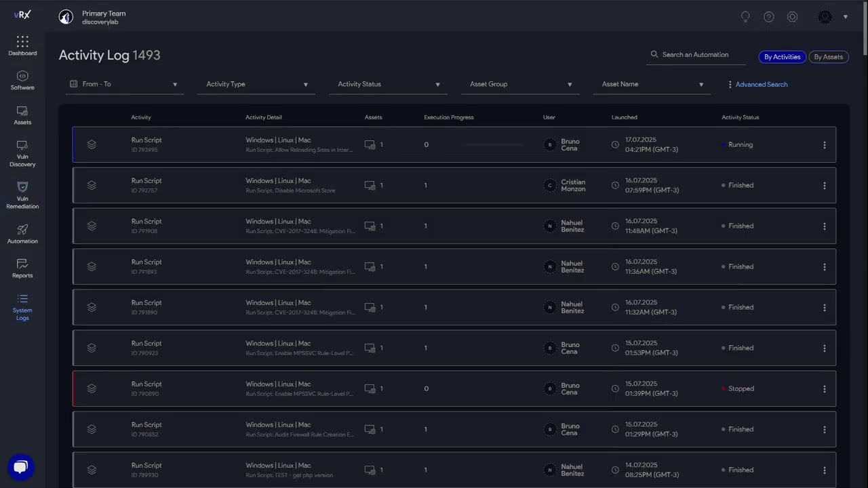
Task: Switch view to By Assets
Action: click(828, 57)
